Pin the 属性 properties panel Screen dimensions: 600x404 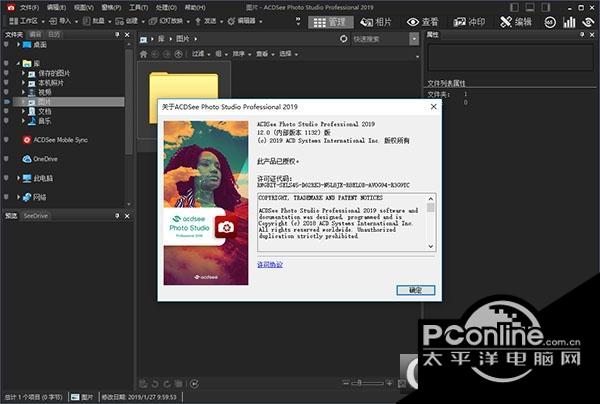click(x=582, y=35)
